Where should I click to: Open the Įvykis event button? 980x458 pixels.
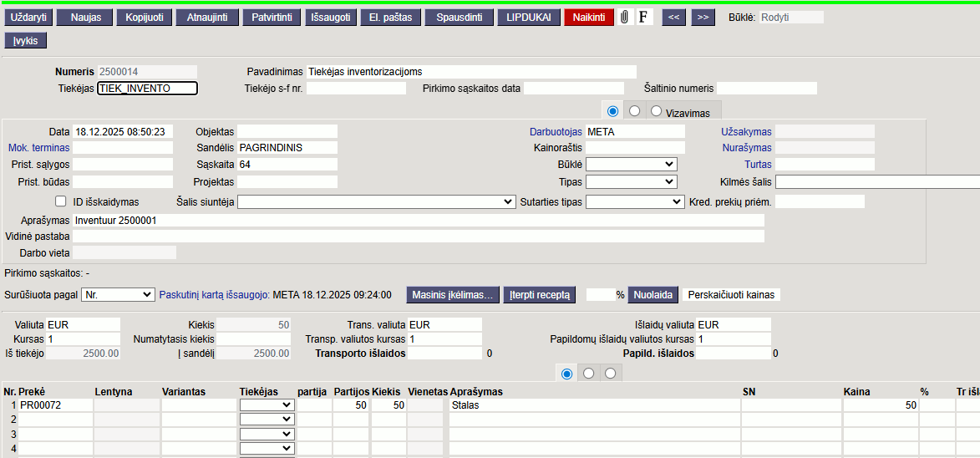tap(26, 40)
